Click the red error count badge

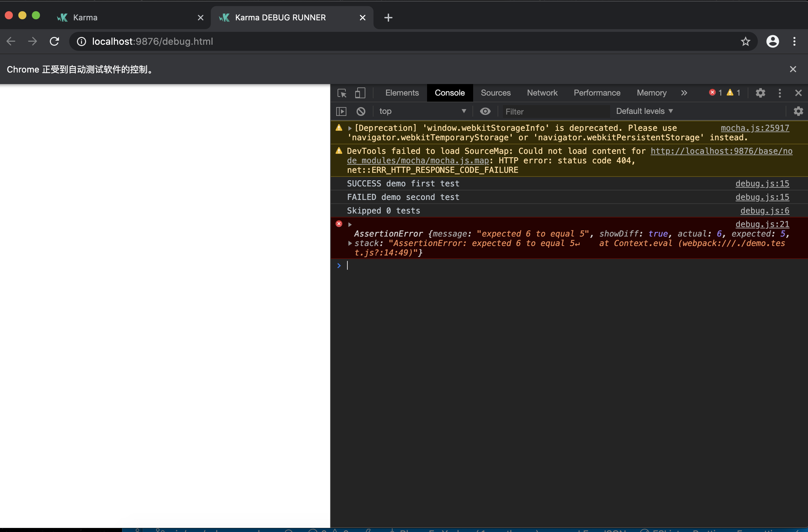[715, 93]
